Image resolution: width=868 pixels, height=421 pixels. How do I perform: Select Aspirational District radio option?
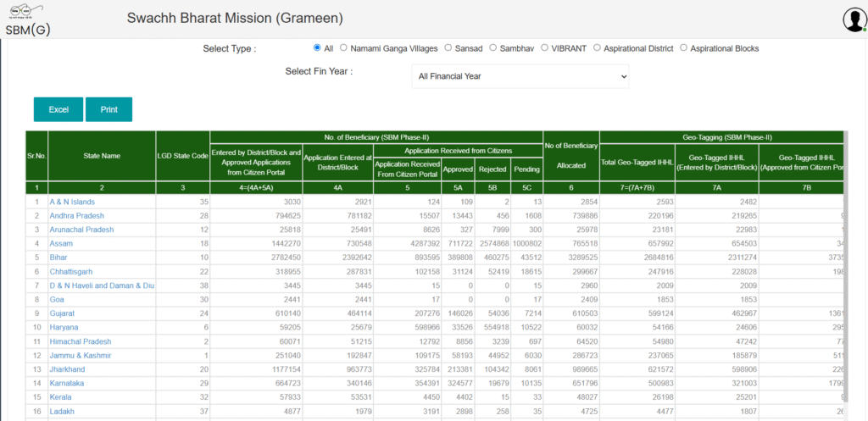coord(597,47)
